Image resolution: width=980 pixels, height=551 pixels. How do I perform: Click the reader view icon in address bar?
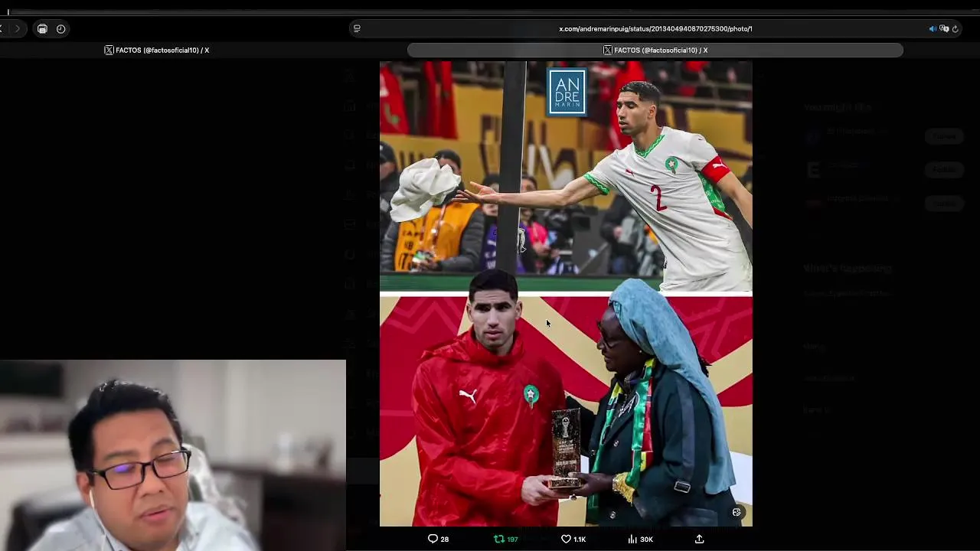pos(356,28)
